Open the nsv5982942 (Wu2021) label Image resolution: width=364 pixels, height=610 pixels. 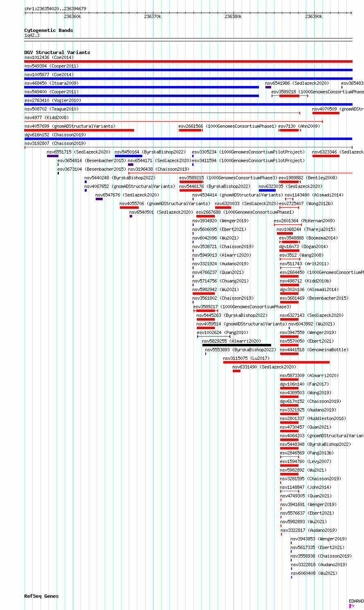click(x=216, y=289)
